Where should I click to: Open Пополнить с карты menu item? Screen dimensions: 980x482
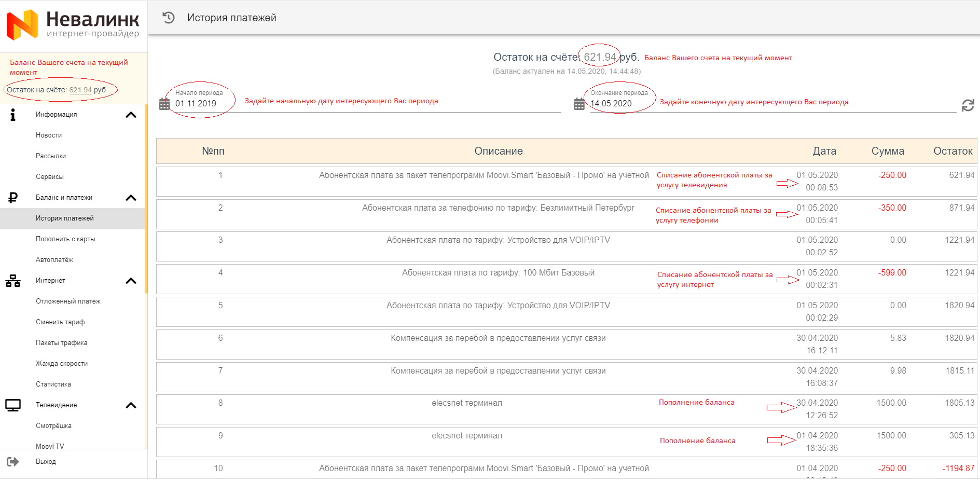65,239
